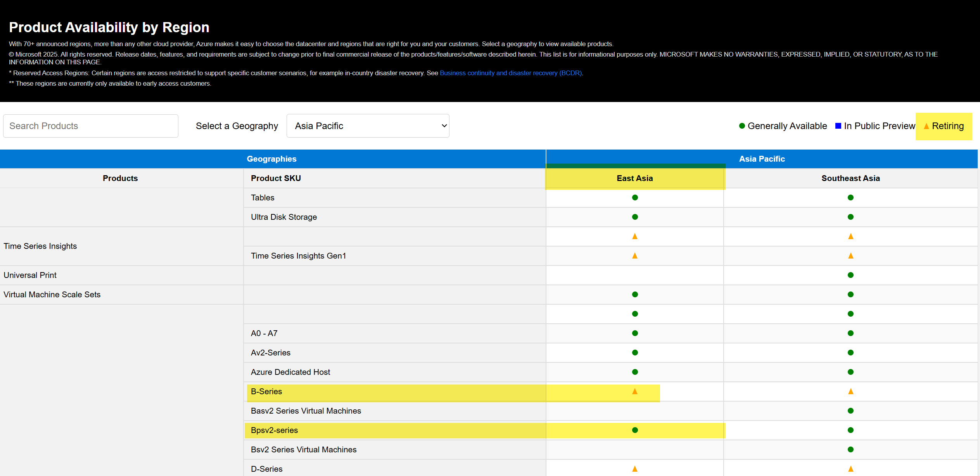Screen dimensions: 980x476
Task: Click the B-Series Southeast Asia retiring triangle
Action: pyautogui.click(x=850, y=391)
